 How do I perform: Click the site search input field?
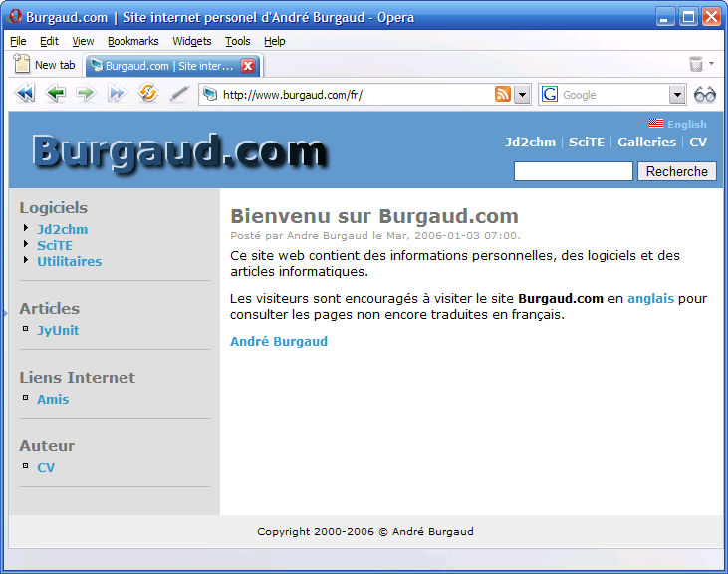pyautogui.click(x=573, y=171)
